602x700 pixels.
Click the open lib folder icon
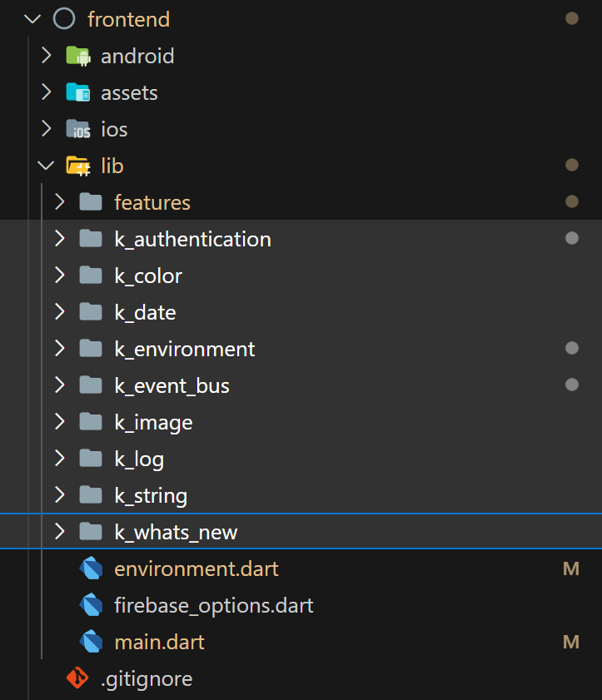(x=79, y=166)
